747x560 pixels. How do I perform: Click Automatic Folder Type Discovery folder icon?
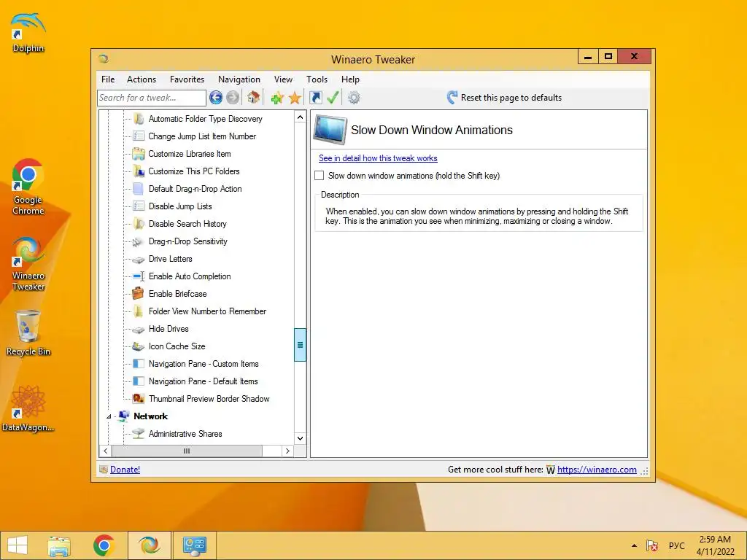(x=139, y=119)
